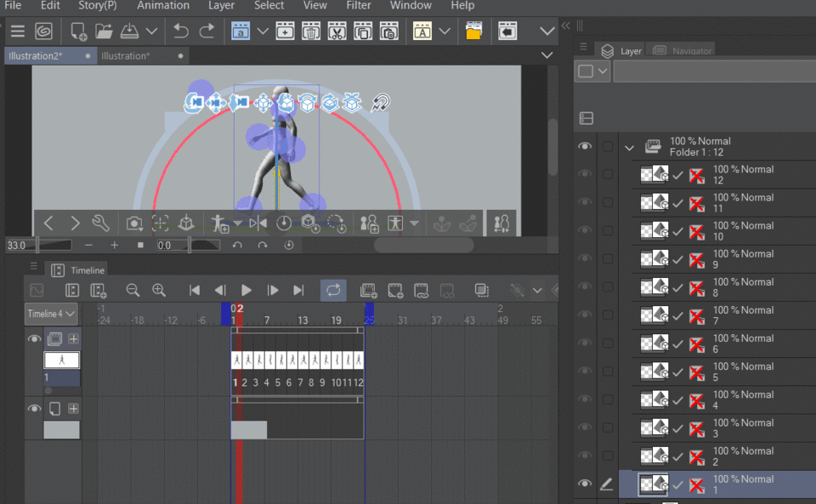Click the Undo arrow in the toolbar
This screenshot has height=504, width=816.
point(181,31)
